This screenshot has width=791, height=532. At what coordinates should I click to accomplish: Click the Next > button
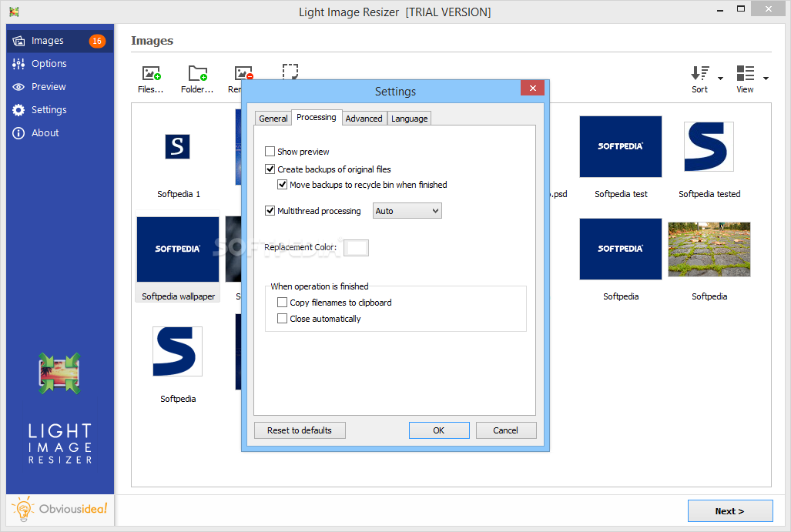[730, 511]
